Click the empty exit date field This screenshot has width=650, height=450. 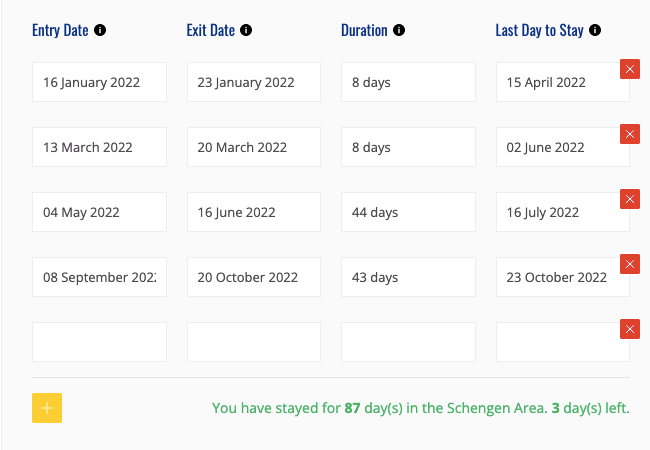(253, 342)
